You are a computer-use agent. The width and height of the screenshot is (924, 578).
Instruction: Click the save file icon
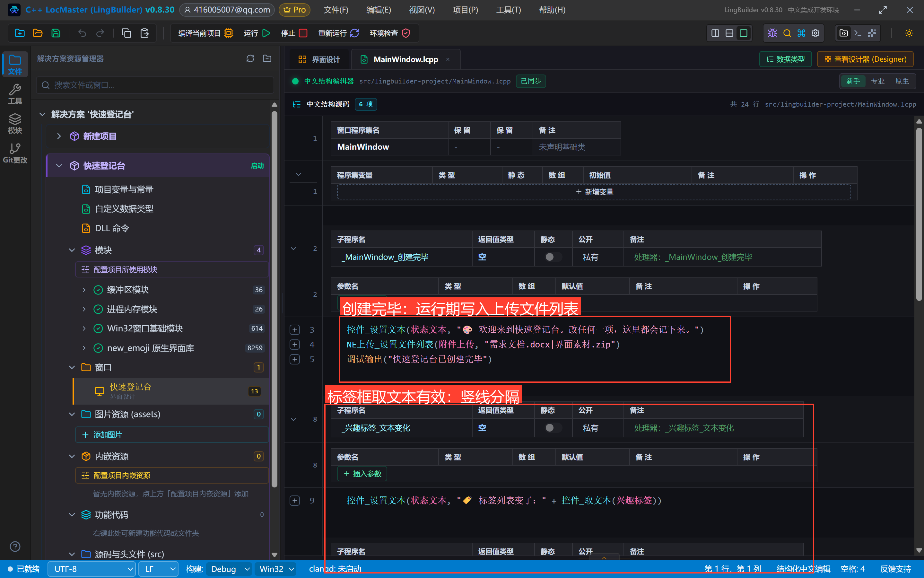56,33
